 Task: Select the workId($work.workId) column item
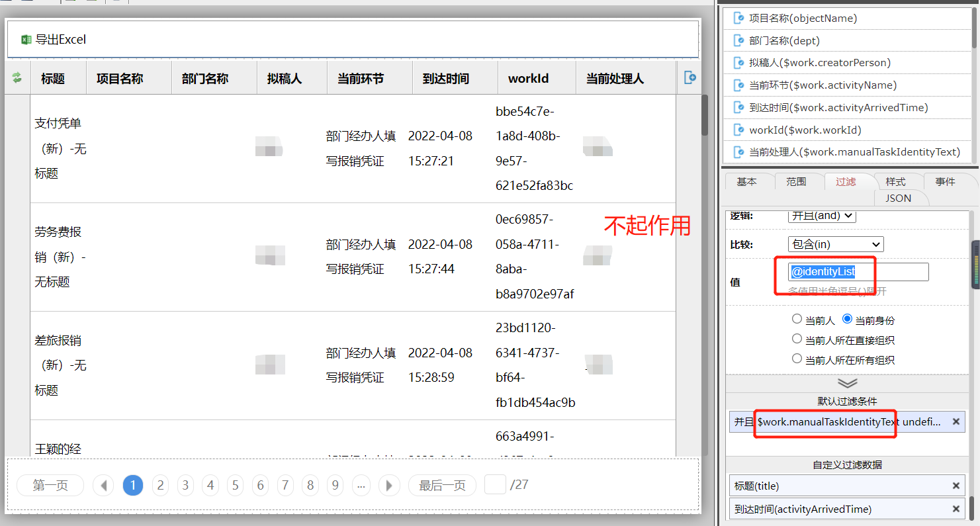(848, 130)
